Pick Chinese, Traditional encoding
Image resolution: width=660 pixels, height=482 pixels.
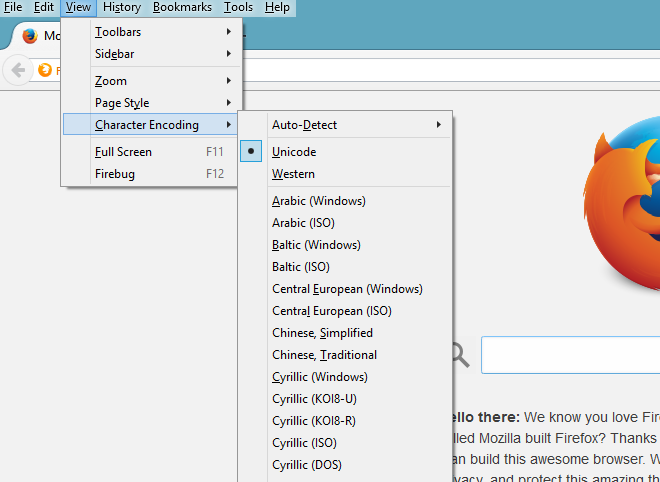point(345,354)
